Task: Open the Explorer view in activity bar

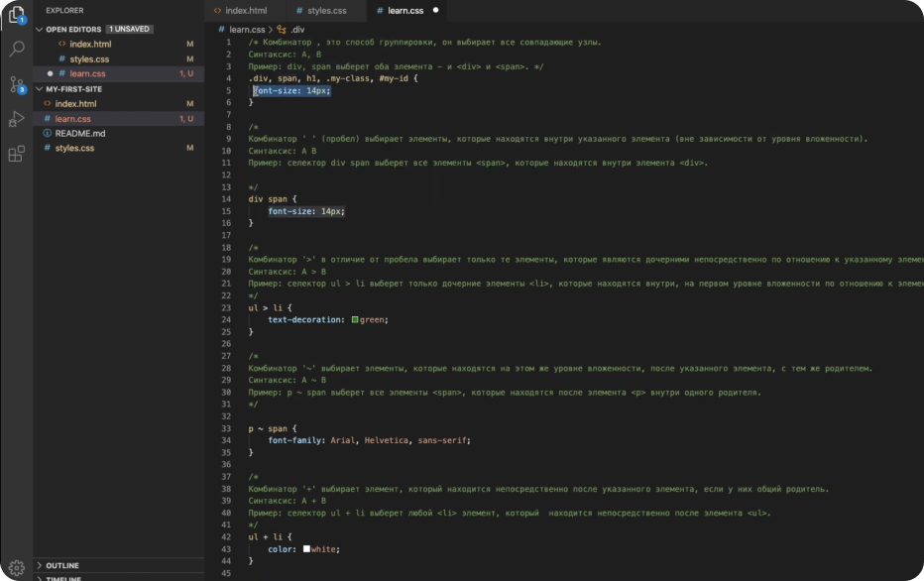Action: [x=16, y=15]
